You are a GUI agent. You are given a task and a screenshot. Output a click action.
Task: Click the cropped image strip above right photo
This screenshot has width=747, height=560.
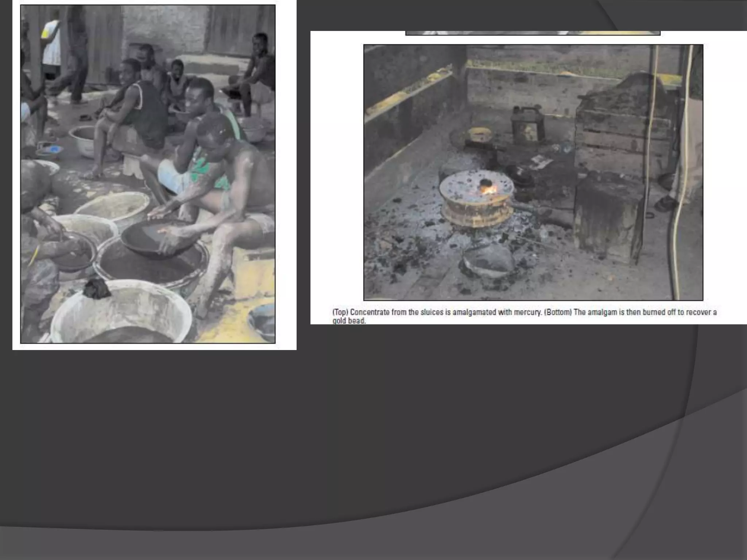pos(533,33)
